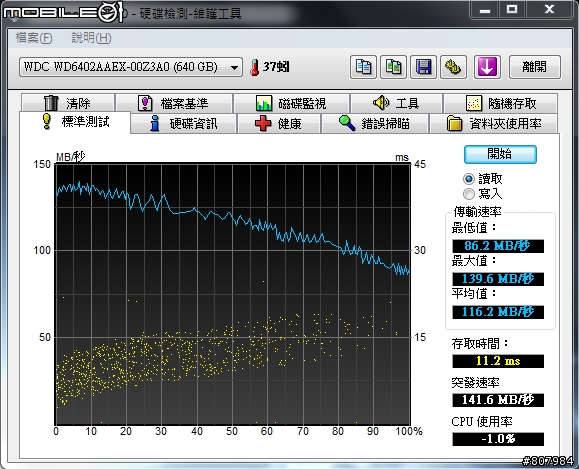Select the 寫入 write radio button
Screen dimensions: 579x469
469,194
